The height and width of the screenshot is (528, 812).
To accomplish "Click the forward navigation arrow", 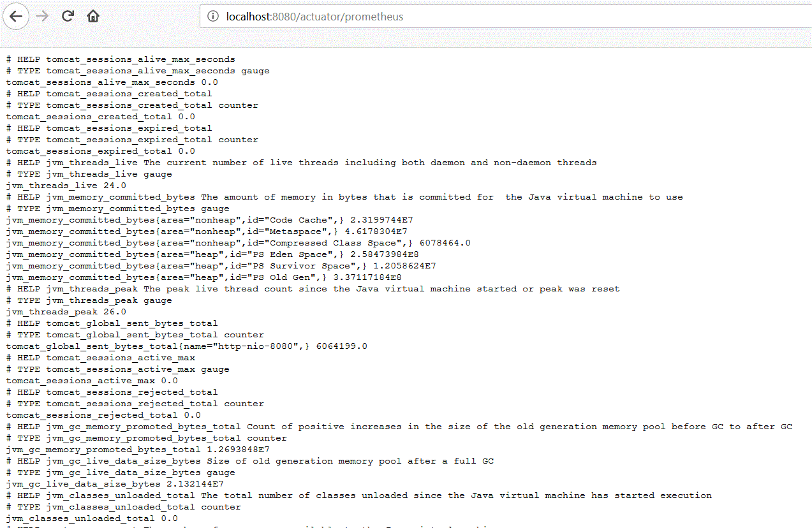I will pyautogui.click(x=41, y=16).
